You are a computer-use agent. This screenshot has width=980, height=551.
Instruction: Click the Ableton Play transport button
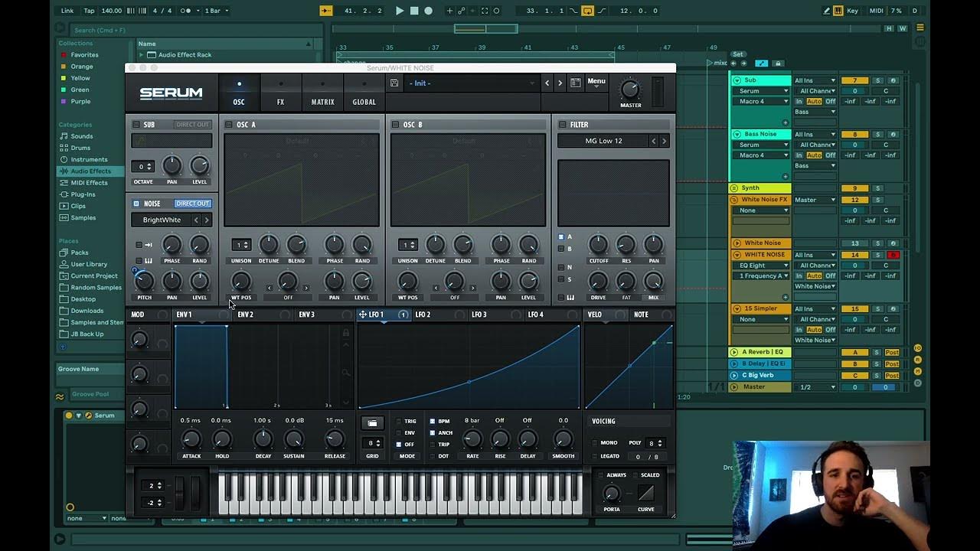tap(400, 11)
